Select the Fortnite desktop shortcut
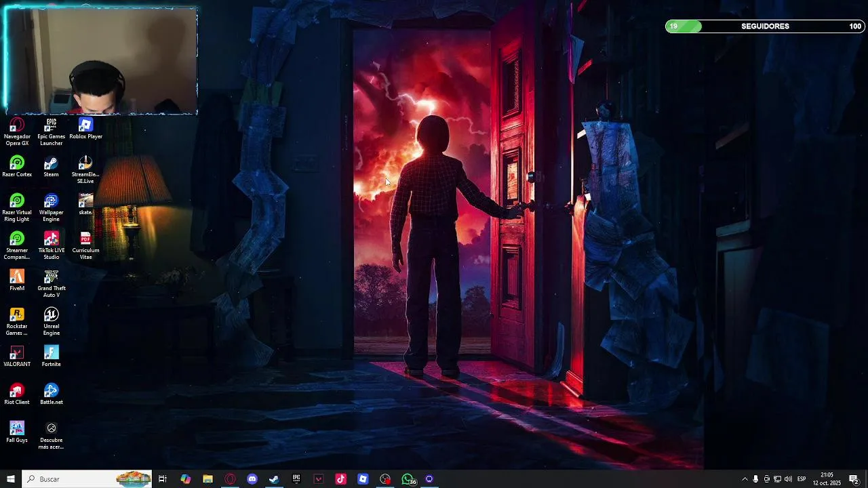868x488 pixels. [x=51, y=357]
